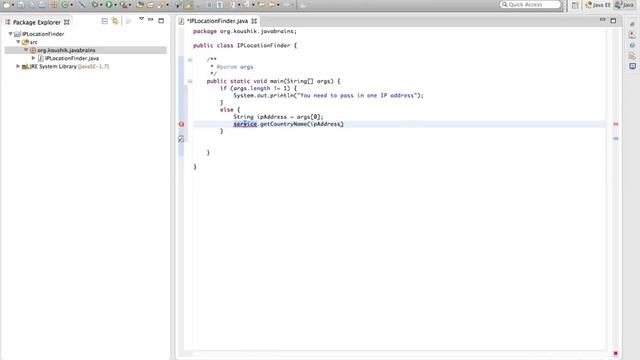Viewport: 640px width, 360px height.
Task: Maximize the Package Explorer view
Action: coord(161,20)
